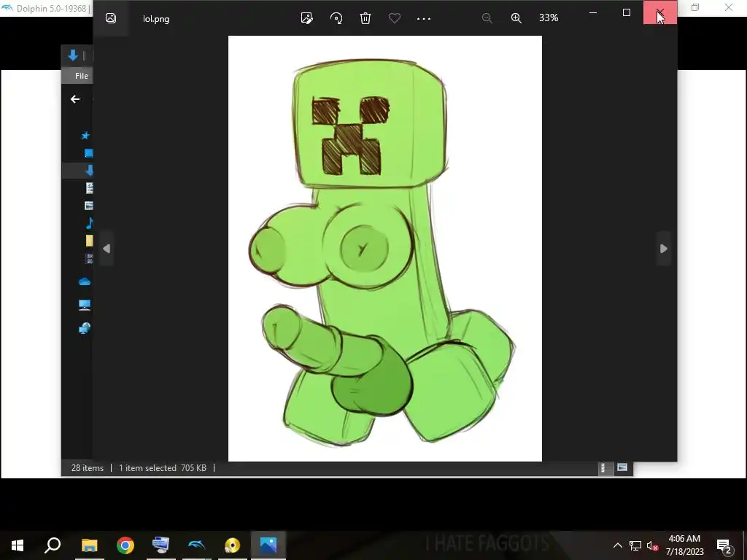Screen dimensions: 747x560
Task: Select Pictures in Explorer navigation pane
Action: click(x=88, y=206)
